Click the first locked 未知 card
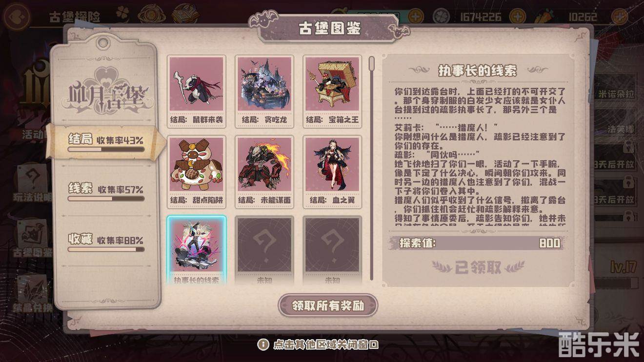644x362 pixels. point(264,250)
